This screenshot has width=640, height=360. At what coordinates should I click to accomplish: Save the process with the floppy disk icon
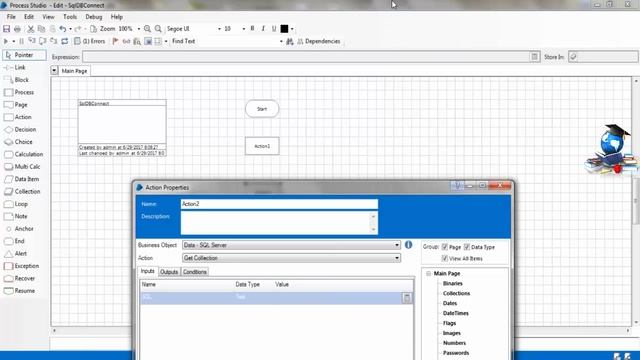click(6, 29)
